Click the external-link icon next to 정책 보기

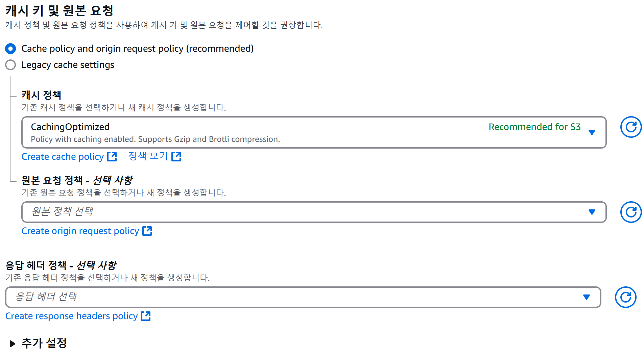pyautogui.click(x=177, y=156)
